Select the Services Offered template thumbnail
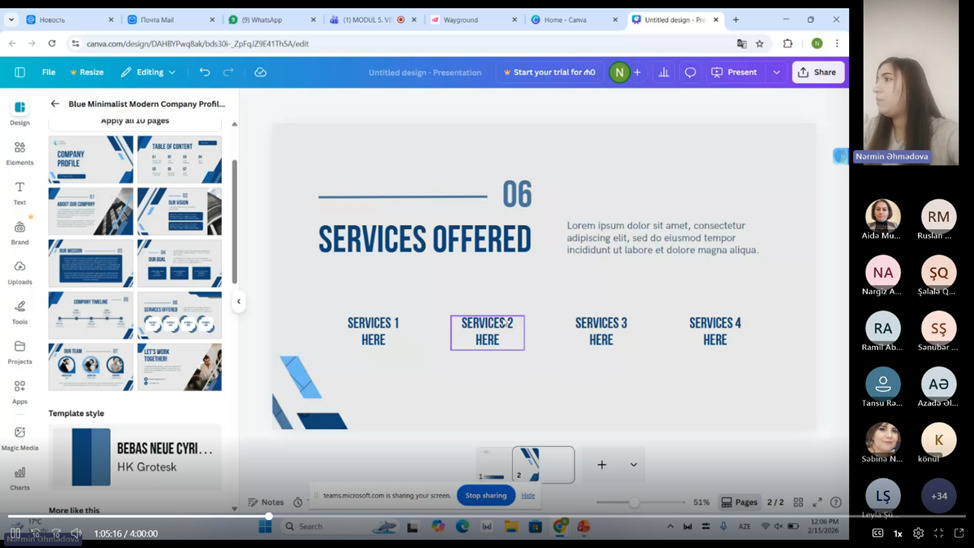 pos(179,315)
